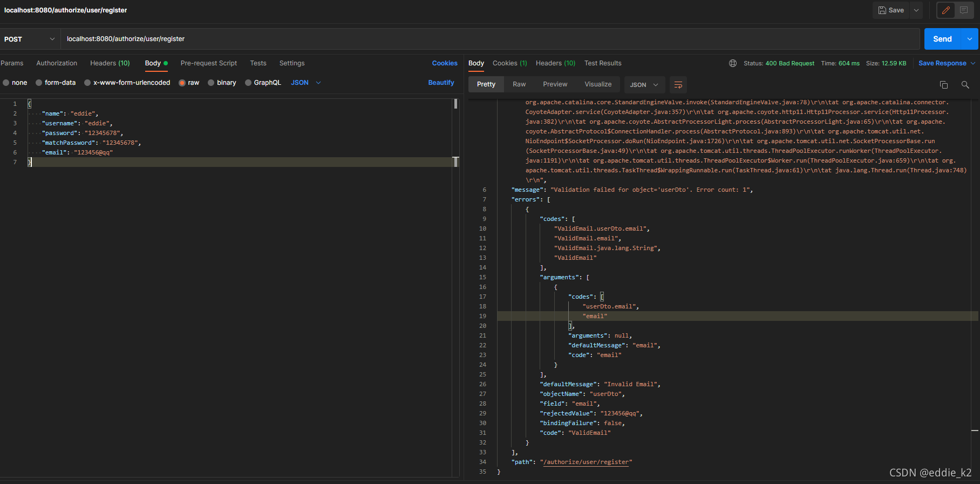This screenshot has height=484, width=980.
Task: Select Visualize response view
Action: (598, 84)
